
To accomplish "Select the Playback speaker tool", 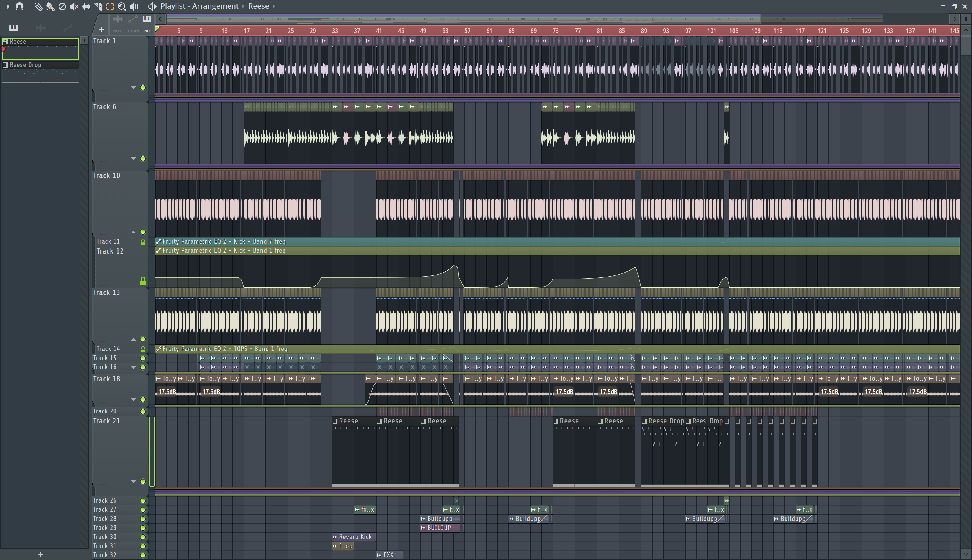I will pyautogui.click(x=134, y=6).
